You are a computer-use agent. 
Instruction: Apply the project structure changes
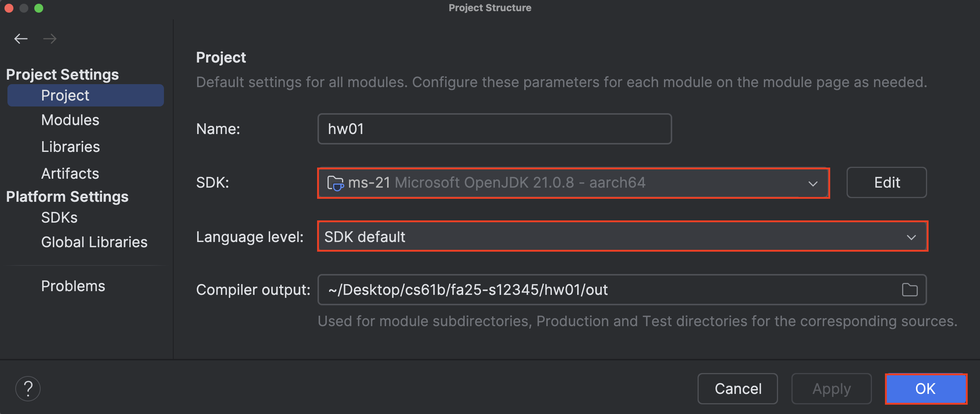click(832, 389)
